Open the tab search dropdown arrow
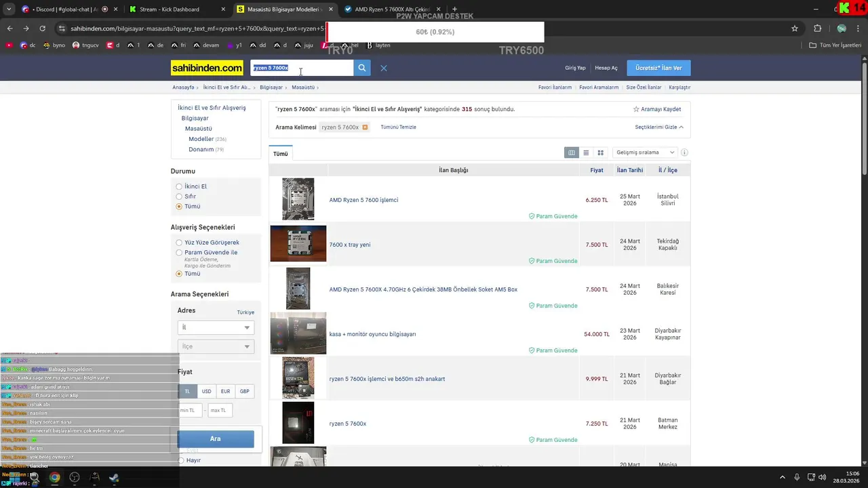 pyautogui.click(x=8, y=9)
